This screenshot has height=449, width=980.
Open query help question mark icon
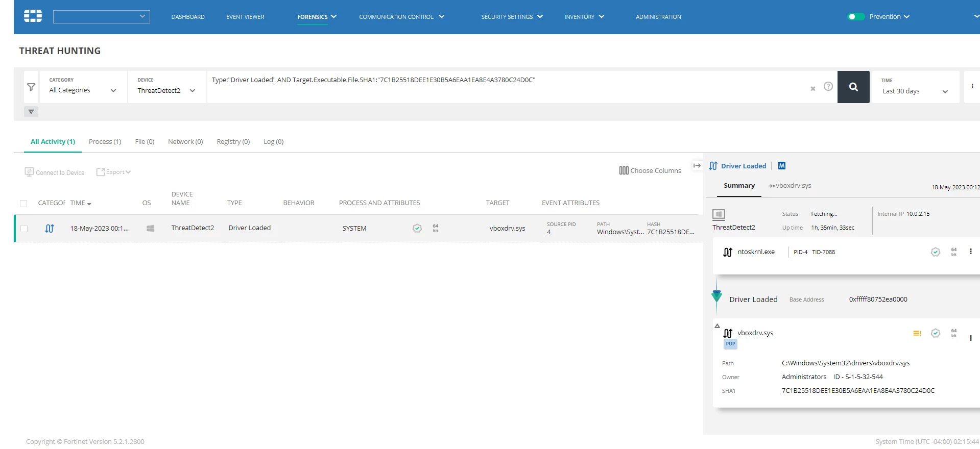(828, 87)
